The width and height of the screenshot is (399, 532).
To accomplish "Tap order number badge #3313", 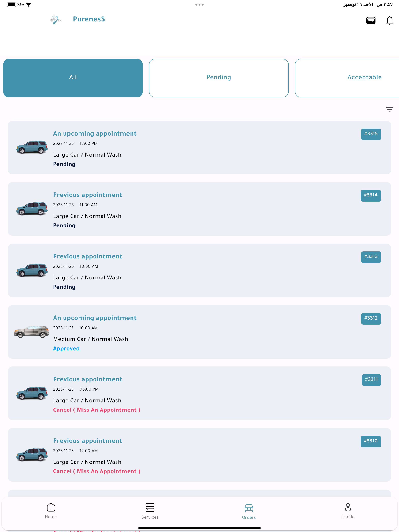I will [x=371, y=257].
